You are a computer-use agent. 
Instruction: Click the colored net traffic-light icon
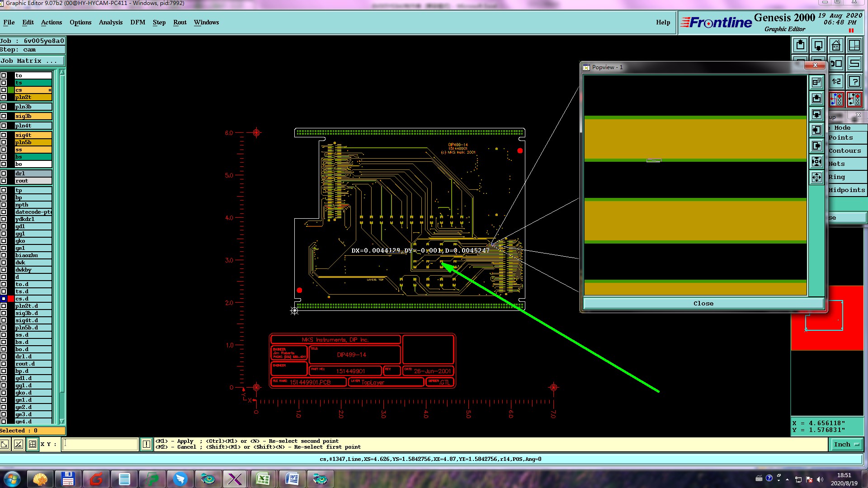[x=836, y=99]
